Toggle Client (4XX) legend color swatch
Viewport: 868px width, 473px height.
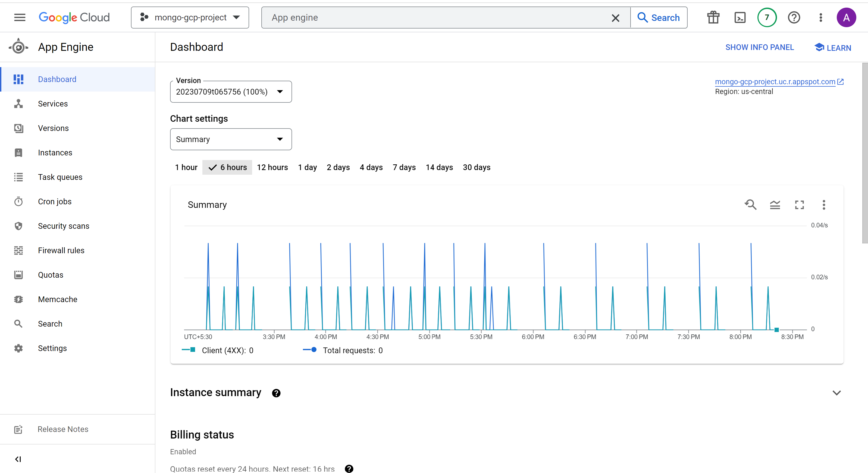[x=189, y=350]
